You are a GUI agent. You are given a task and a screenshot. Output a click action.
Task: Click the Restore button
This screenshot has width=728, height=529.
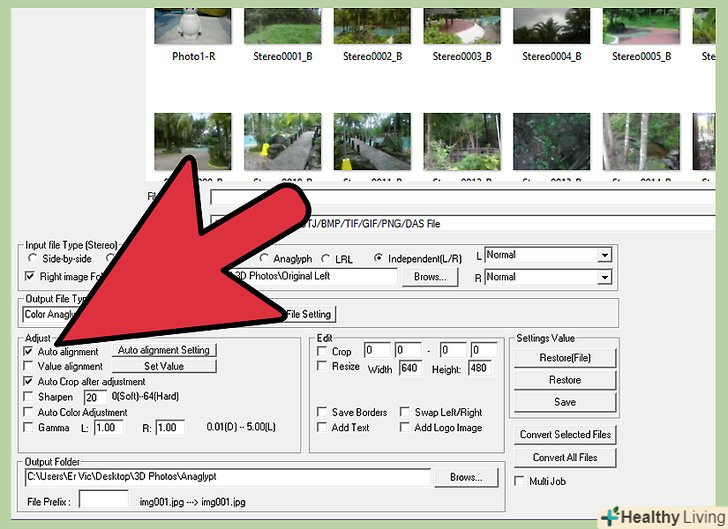565,380
